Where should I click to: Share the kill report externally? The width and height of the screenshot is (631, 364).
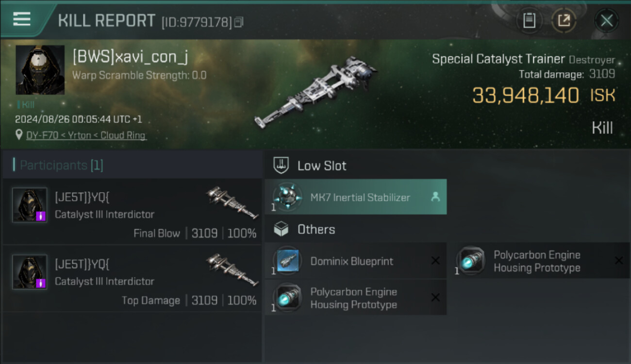click(564, 20)
